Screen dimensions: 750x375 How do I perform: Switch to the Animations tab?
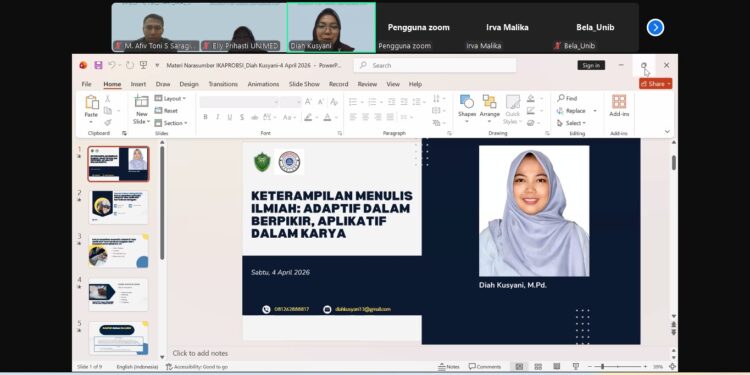[x=263, y=84]
